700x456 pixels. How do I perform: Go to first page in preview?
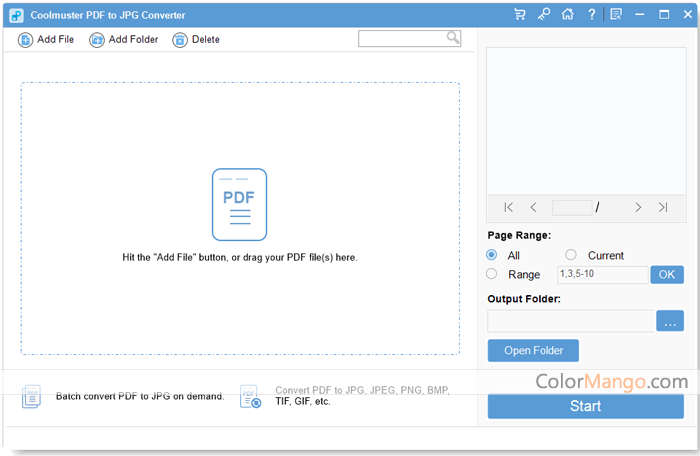508,207
